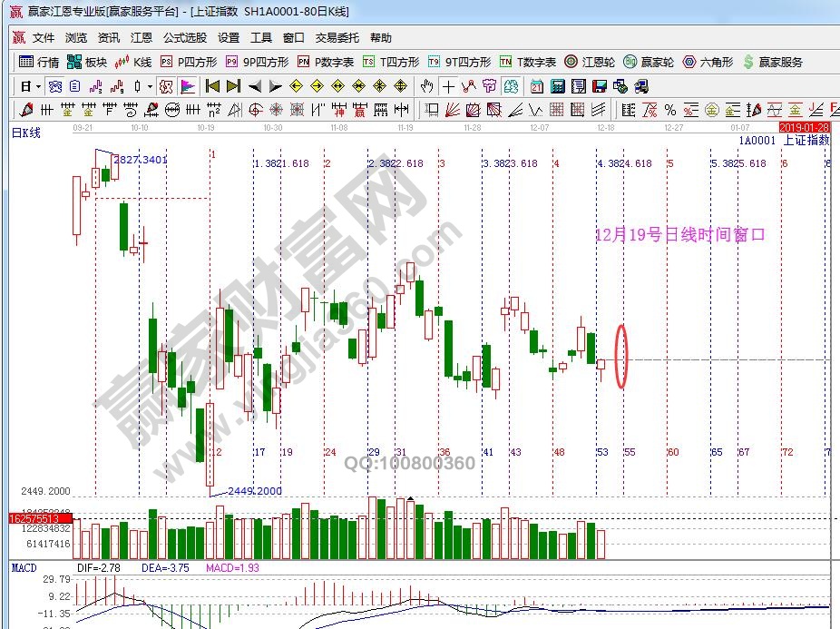
Task: Expand the 日 period dropdown arrow
Action: pos(37,87)
